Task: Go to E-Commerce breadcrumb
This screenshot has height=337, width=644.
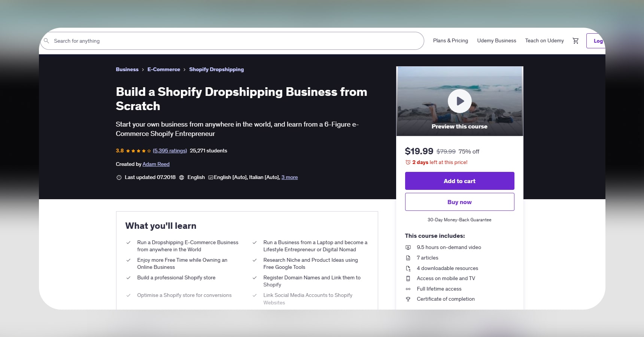Action: pyautogui.click(x=164, y=69)
